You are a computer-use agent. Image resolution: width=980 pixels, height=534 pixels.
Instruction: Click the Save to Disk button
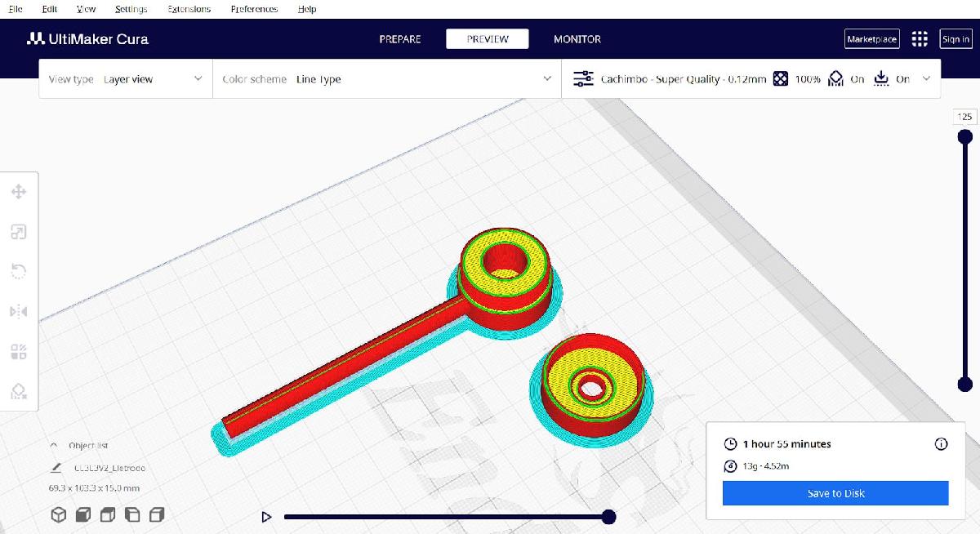point(835,493)
